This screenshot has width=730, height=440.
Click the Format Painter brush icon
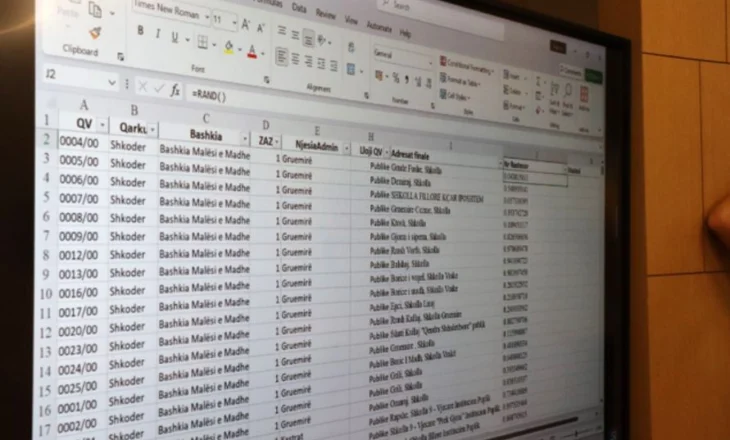[x=96, y=32]
